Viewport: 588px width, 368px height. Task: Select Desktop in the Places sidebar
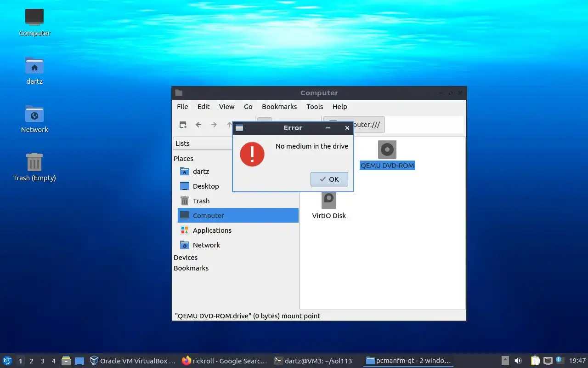[x=238, y=186]
